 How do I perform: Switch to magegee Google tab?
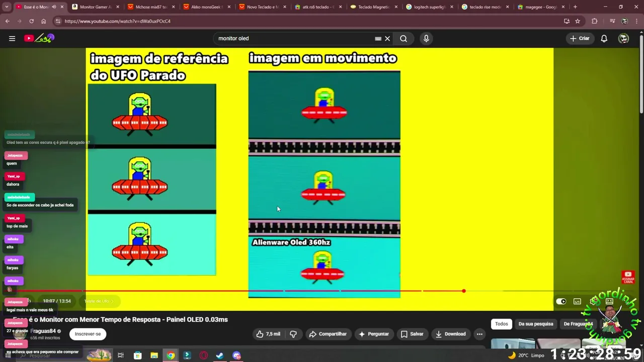click(541, 7)
